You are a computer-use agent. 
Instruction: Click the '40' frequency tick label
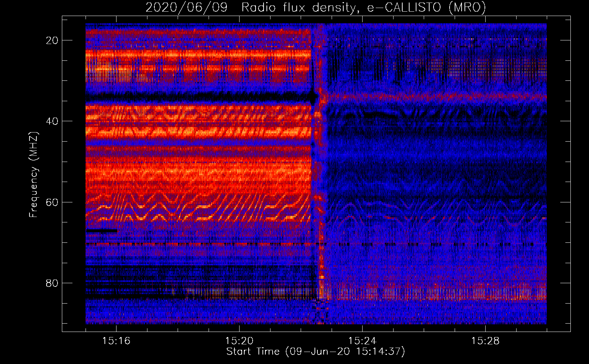coord(52,121)
